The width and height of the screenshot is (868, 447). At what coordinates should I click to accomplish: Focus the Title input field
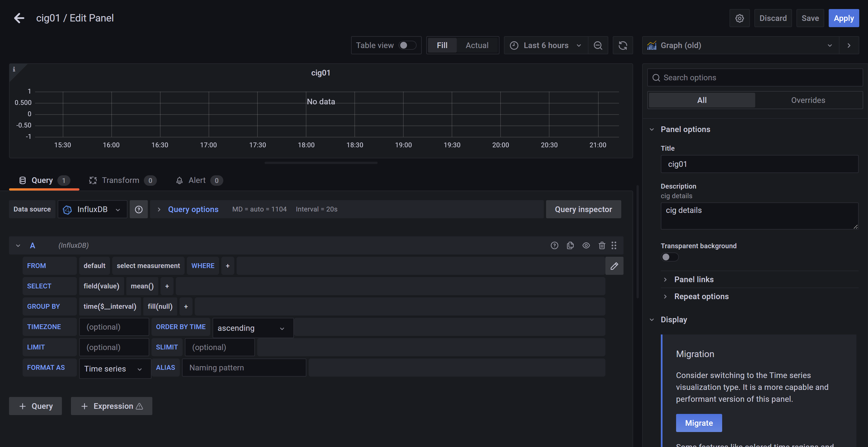[x=759, y=164]
